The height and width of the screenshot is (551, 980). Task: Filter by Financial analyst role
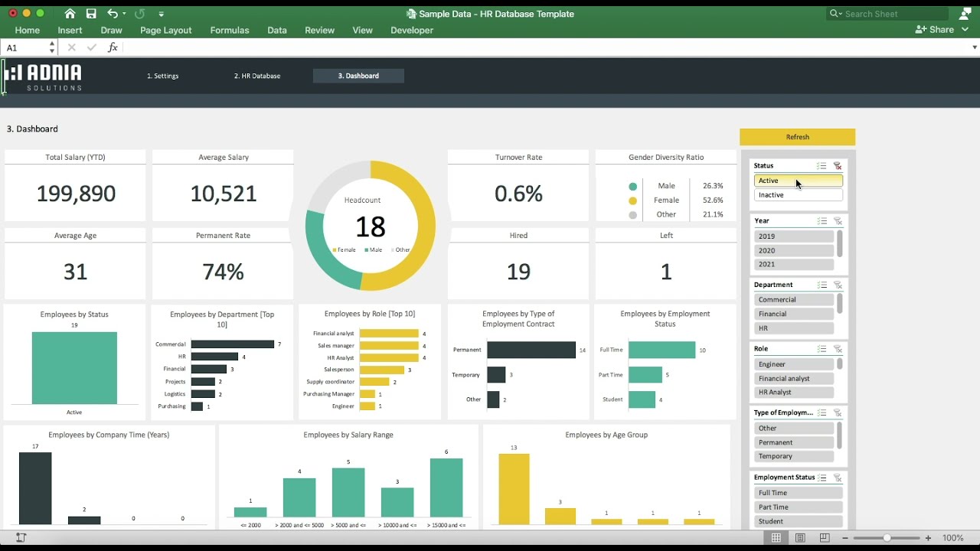(x=794, y=378)
